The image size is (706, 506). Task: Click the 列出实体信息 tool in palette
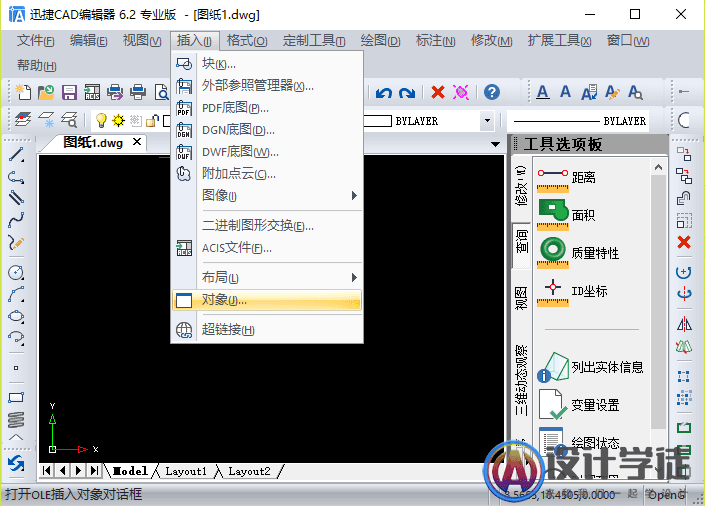pyautogui.click(x=590, y=367)
